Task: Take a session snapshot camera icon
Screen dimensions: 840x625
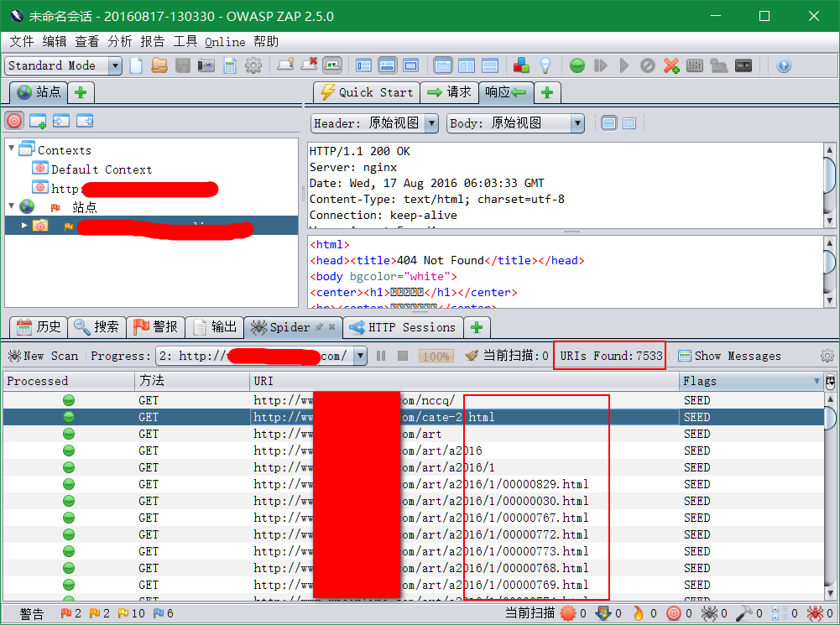Action: pos(206,65)
